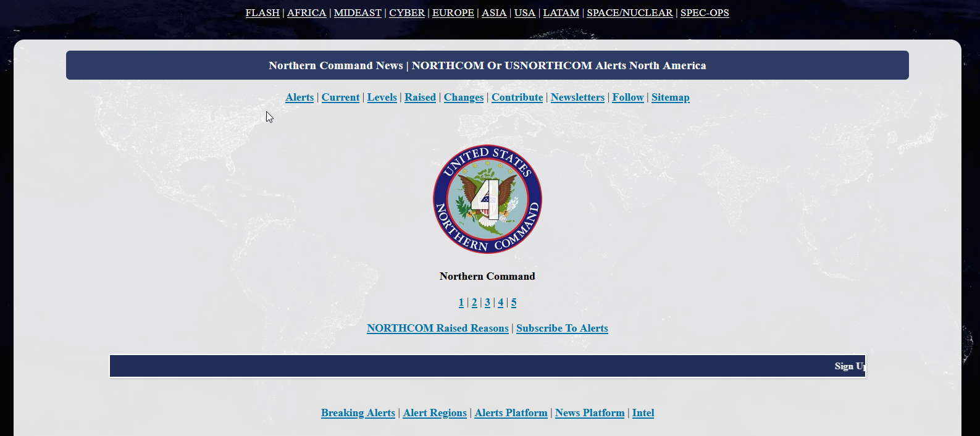The width and height of the screenshot is (980, 436).
Task: Open the SPACE/NUCLEAR category link
Action: [629, 13]
